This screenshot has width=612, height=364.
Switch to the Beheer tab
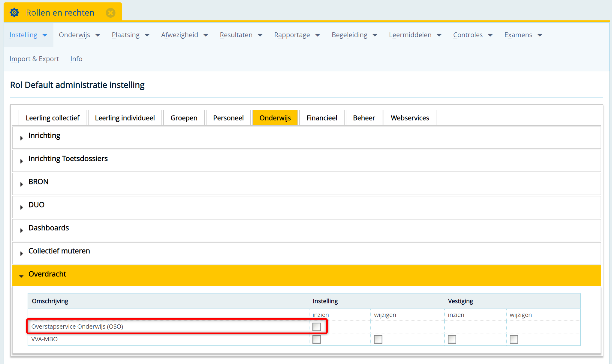click(364, 118)
